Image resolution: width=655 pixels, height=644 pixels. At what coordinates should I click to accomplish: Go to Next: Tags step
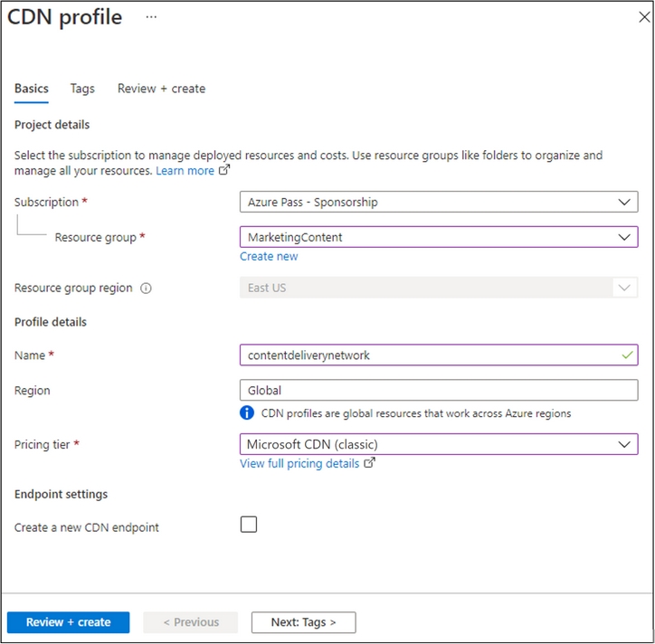303,622
